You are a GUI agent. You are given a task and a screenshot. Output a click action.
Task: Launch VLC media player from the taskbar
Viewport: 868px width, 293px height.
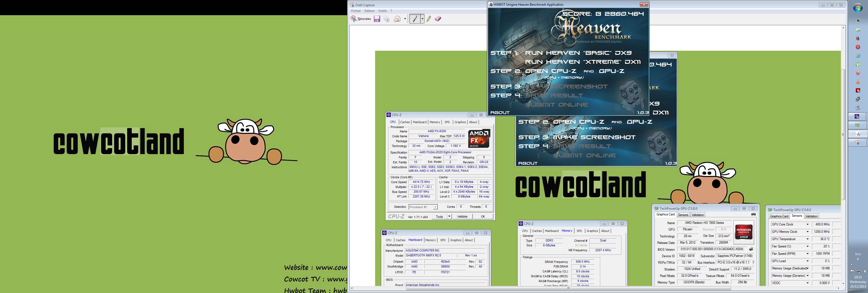click(x=858, y=82)
